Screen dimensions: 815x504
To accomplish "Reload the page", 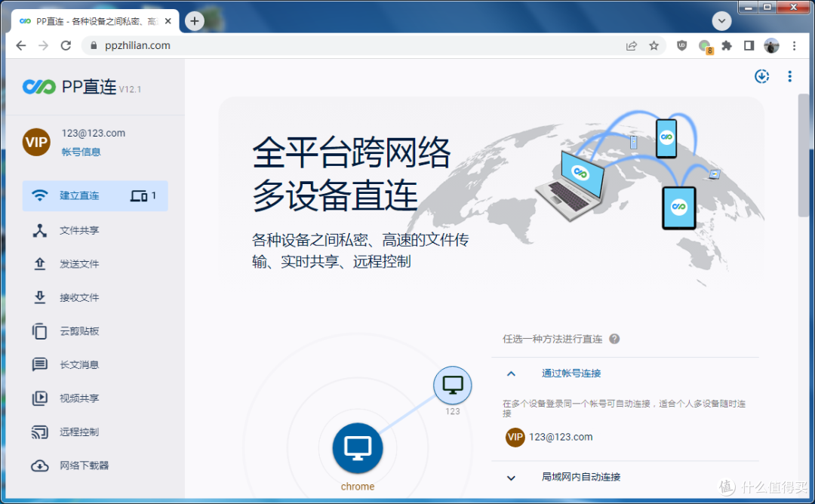I will coord(66,46).
